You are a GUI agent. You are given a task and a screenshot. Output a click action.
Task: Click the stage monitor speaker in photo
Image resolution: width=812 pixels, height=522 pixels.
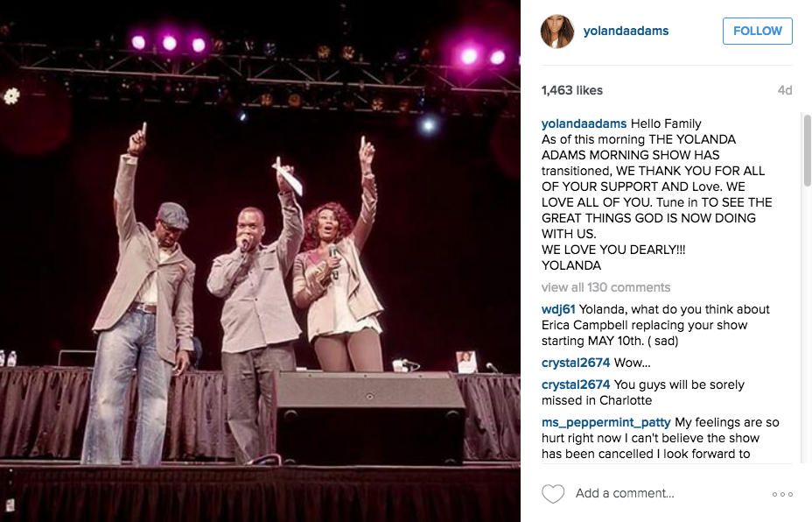368,417
